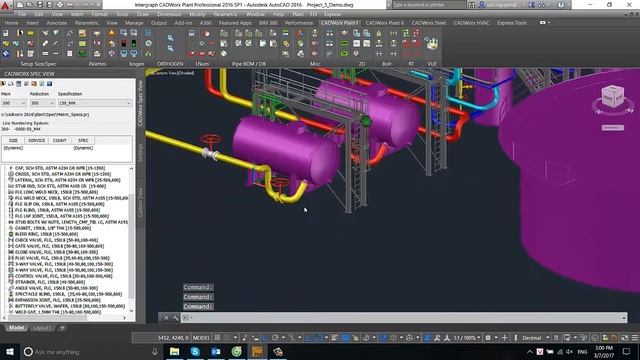The height and width of the screenshot is (360, 640).
Task: Open the snap mode dropdown arrow in status bar
Action: click(x=235, y=338)
